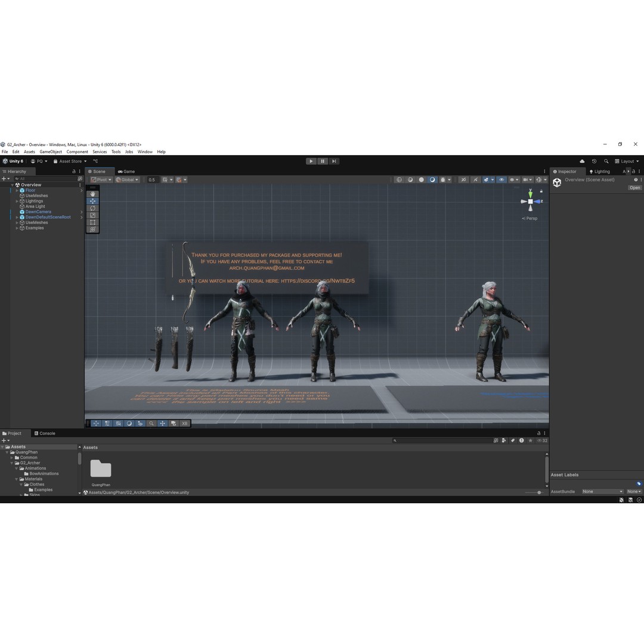
Task: Start Play mode
Action: point(311,162)
